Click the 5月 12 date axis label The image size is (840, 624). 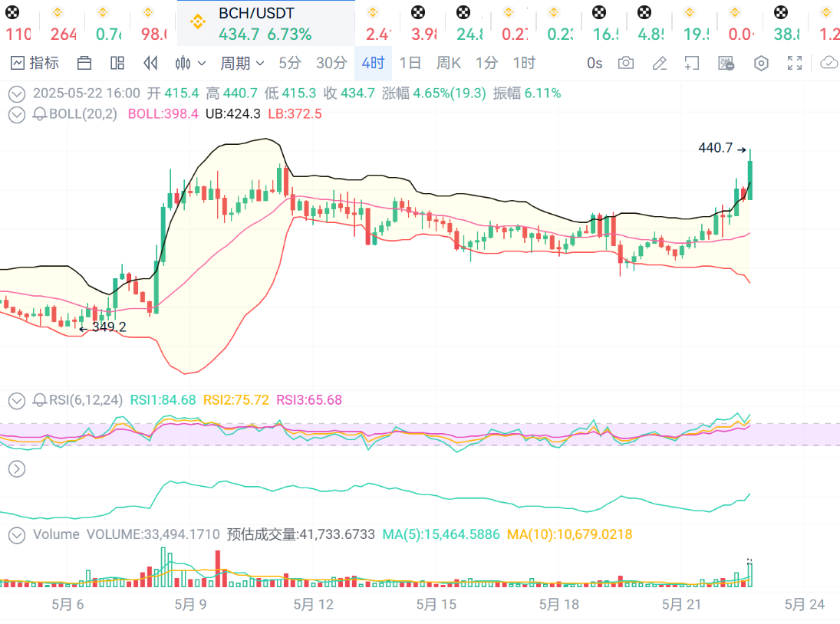314,604
